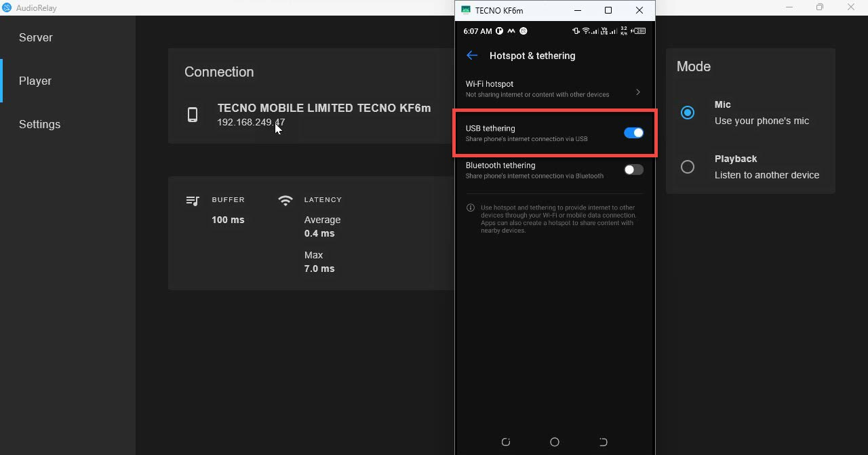The image size is (868, 455).
Task: Click the 6:07 AM clock on phone
Action: coord(477,31)
